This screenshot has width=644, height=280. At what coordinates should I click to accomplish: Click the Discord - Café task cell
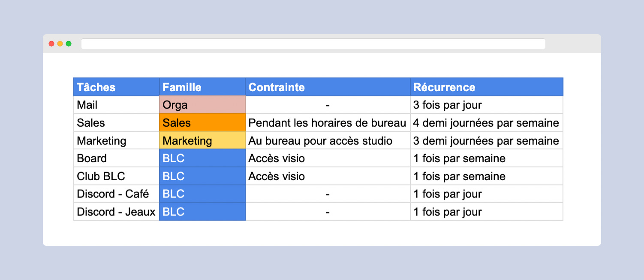117,194
